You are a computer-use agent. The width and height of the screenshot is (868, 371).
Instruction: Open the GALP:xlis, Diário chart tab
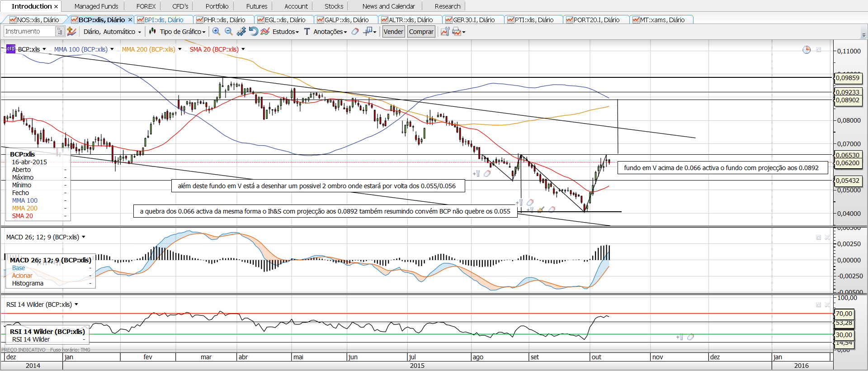tap(346, 20)
